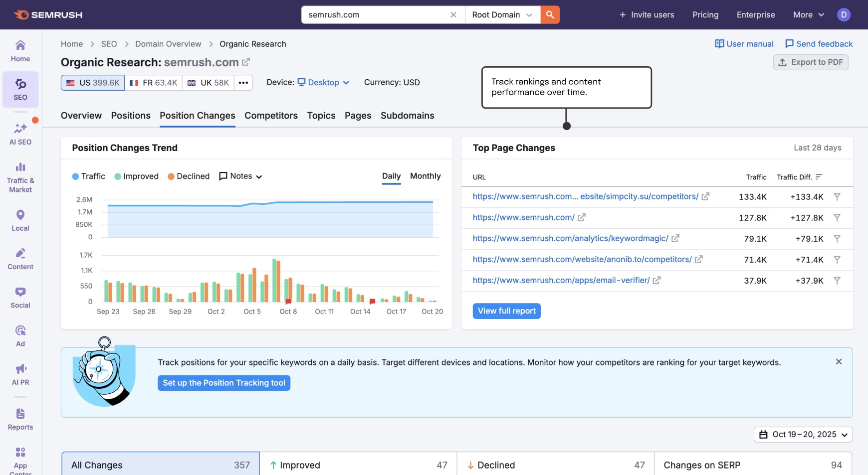Open the Subdomains tab
This screenshot has width=868, height=475.
[408, 115]
